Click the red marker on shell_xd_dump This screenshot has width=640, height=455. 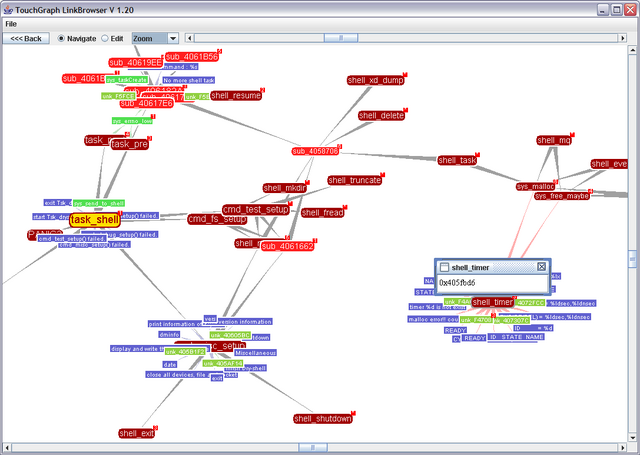(x=405, y=75)
